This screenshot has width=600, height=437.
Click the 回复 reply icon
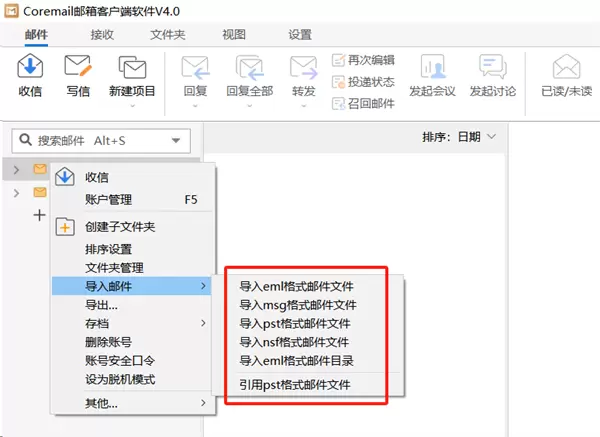click(195, 68)
